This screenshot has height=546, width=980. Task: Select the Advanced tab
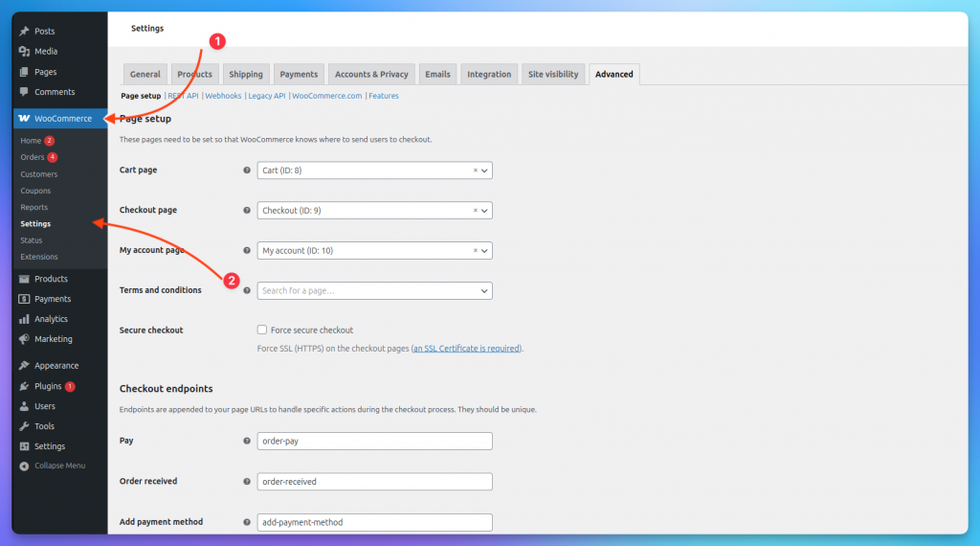[613, 74]
